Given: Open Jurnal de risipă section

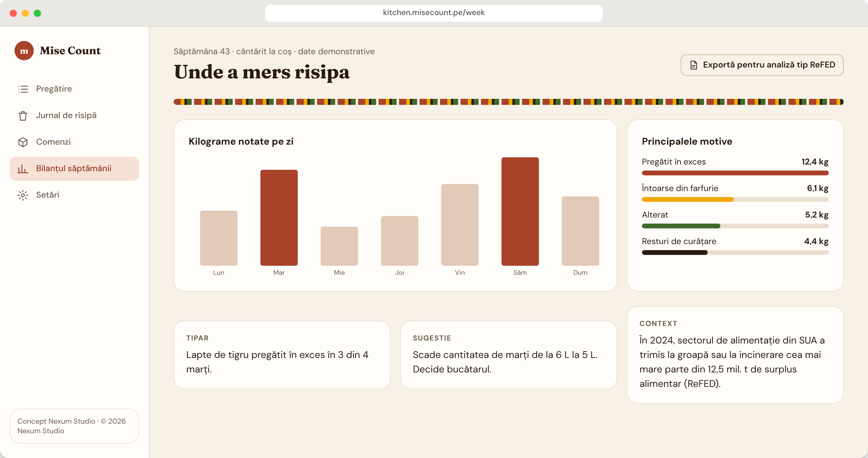Looking at the screenshot, I should (74, 115).
